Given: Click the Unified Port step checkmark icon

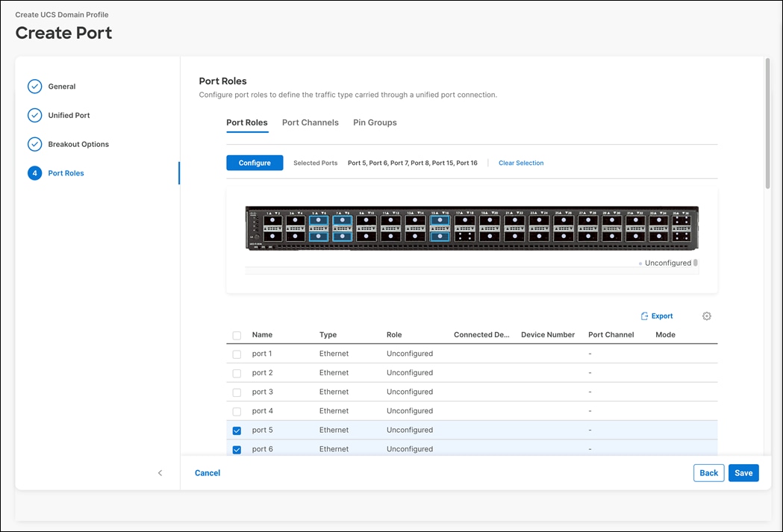Looking at the screenshot, I should tap(34, 116).
